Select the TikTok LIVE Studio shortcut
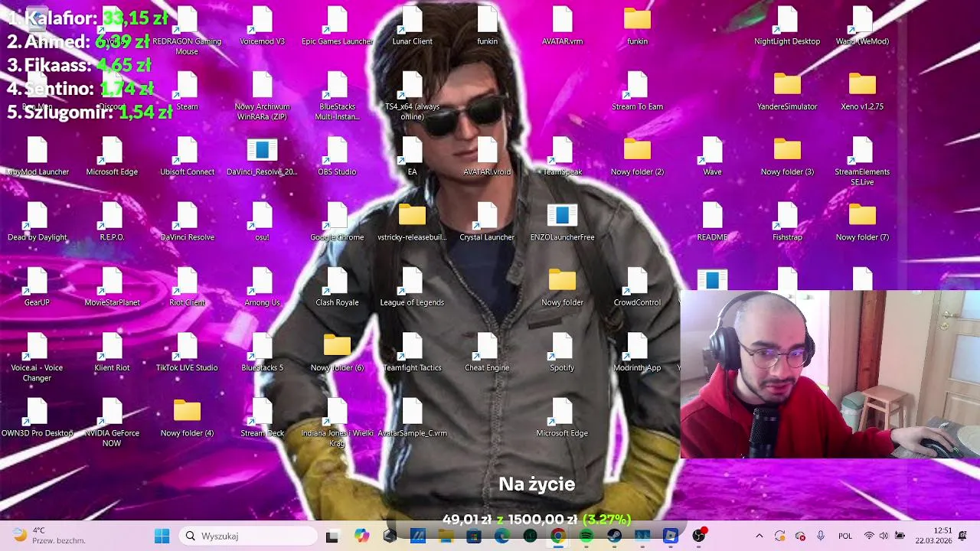This screenshot has width=980, height=551. click(x=187, y=353)
